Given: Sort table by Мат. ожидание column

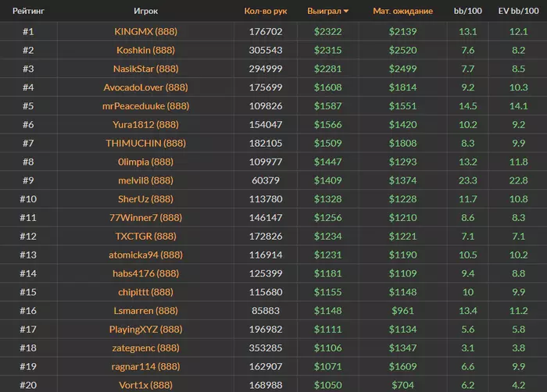Looking at the screenshot, I should (402, 11).
